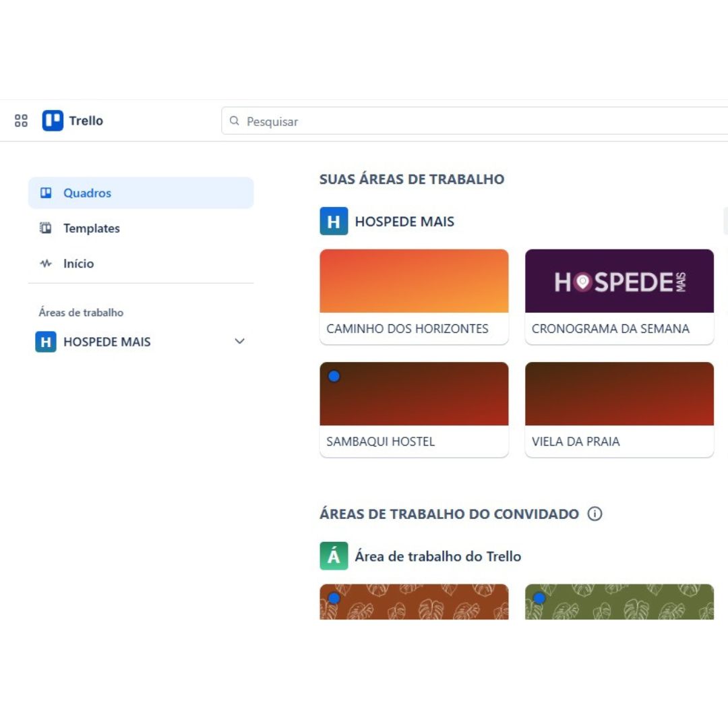Viewport: 728px width, 728px height.
Task: Open the brown leaf-pattern guest board
Action: pos(414,602)
